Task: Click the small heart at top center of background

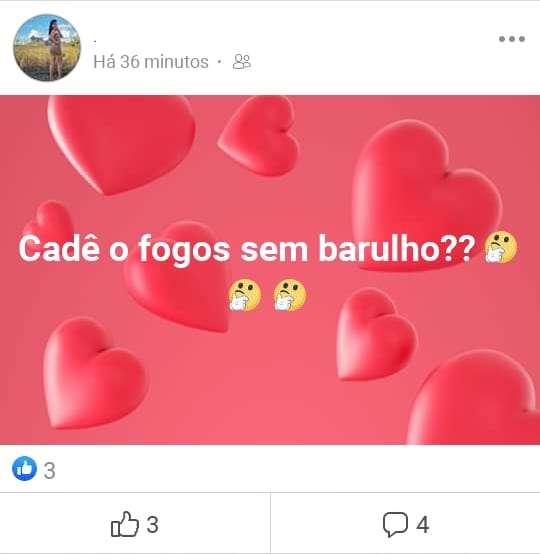Action: [259, 136]
